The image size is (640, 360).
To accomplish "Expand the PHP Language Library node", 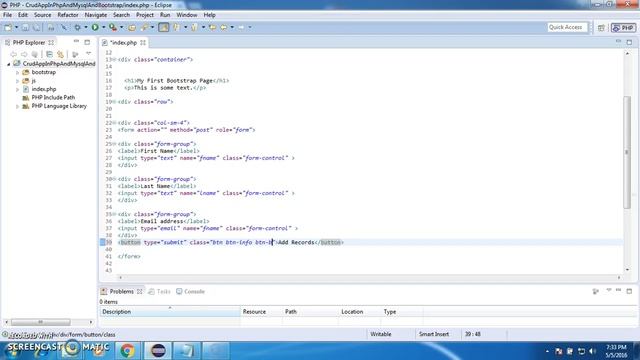I will (x=18, y=106).
